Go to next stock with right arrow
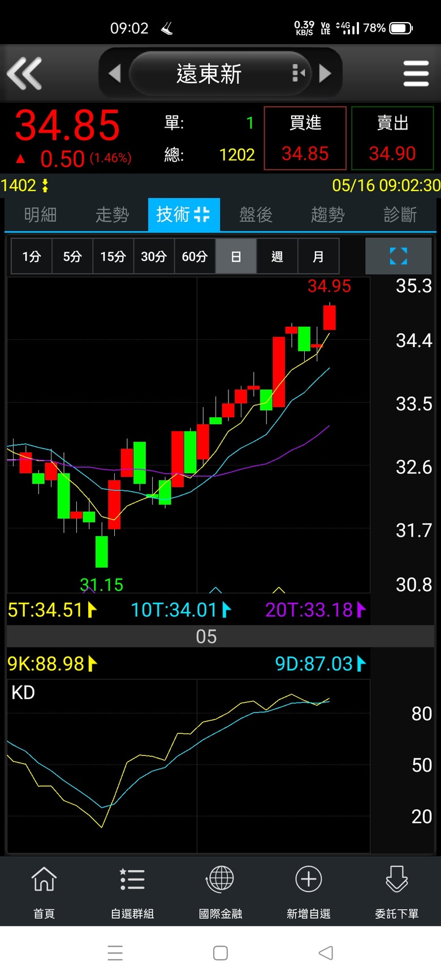This screenshot has width=441, height=980. [x=325, y=74]
